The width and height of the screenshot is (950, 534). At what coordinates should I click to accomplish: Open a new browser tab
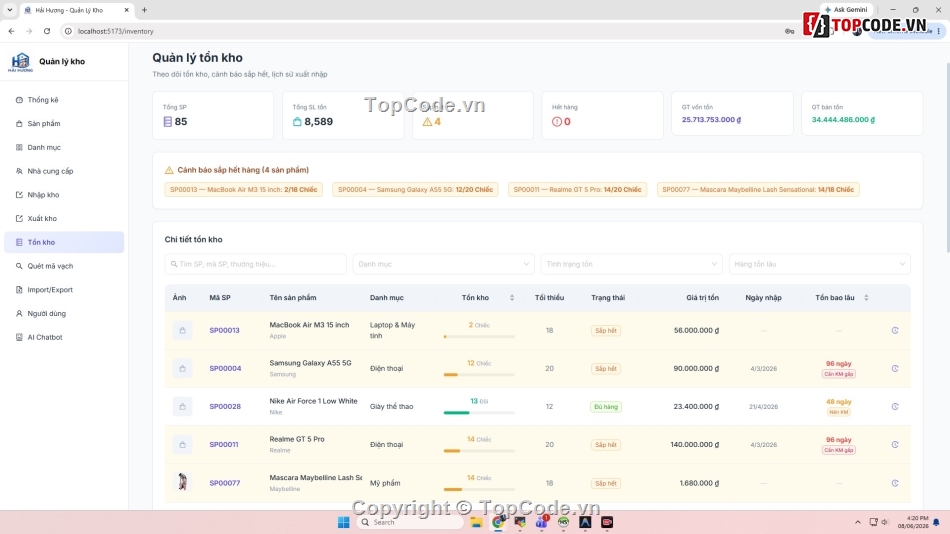[144, 10]
